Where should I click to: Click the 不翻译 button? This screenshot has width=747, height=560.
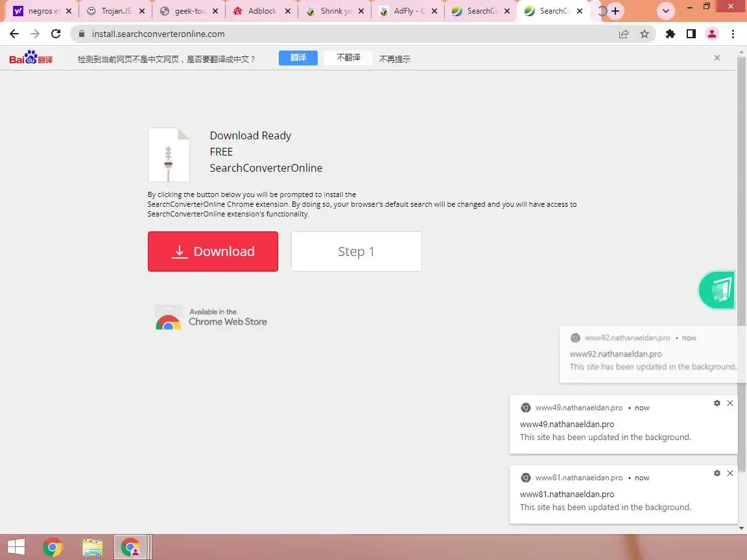tap(348, 58)
